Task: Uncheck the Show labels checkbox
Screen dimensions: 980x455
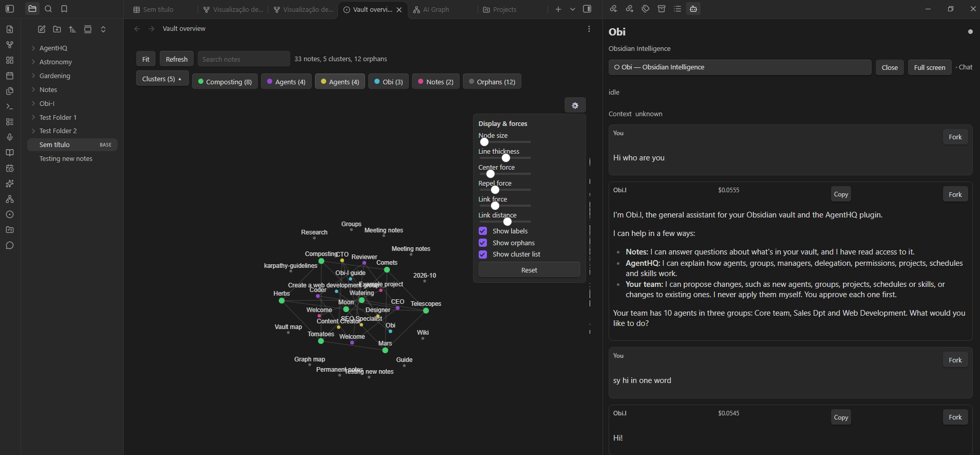Action: (483, 231)
